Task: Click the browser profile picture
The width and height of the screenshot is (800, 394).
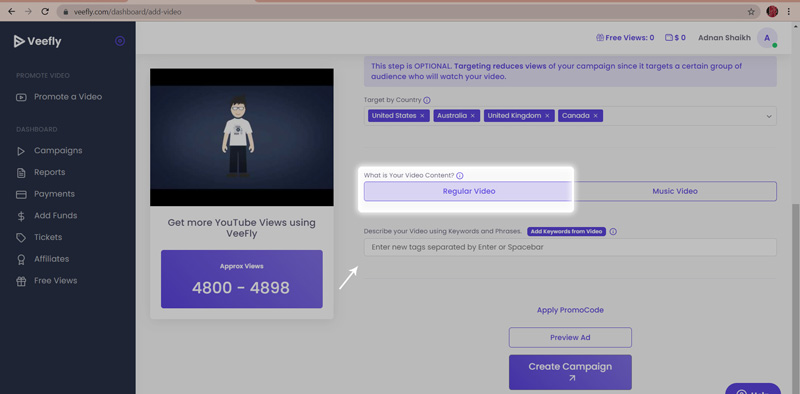Action: [x=772, y=11]
